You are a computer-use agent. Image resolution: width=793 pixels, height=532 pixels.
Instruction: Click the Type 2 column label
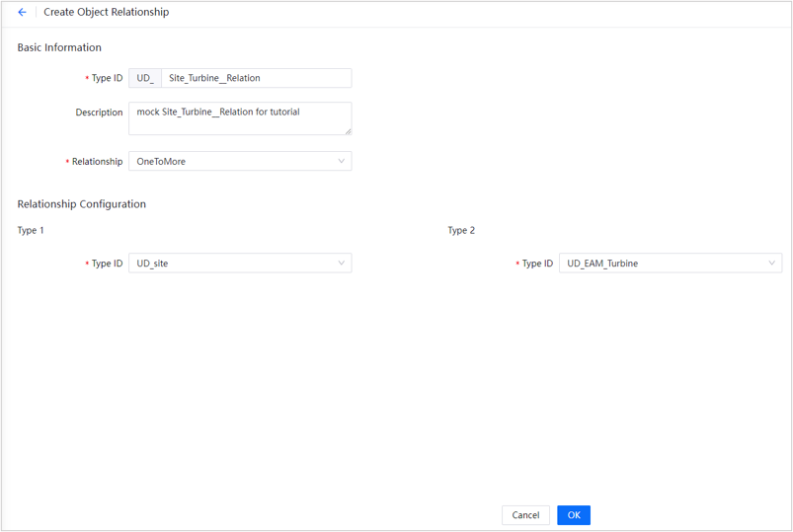click(461, 231)
